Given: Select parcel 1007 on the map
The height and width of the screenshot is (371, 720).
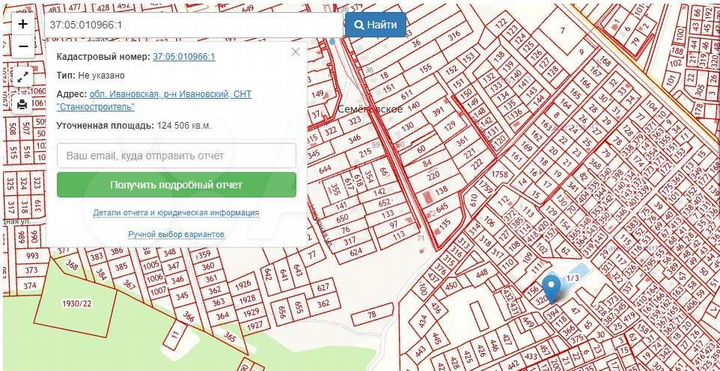Looking at the screenshot, I should (158, 290).
